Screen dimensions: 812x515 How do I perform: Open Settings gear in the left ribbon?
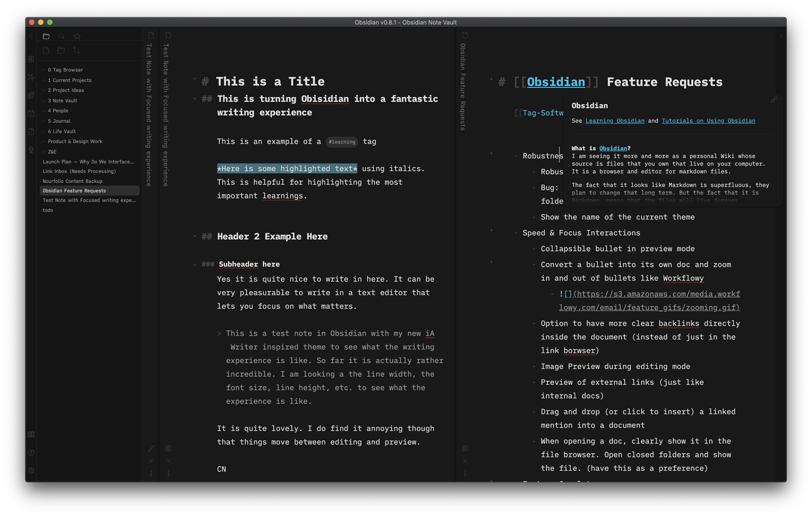click(31, 471)
